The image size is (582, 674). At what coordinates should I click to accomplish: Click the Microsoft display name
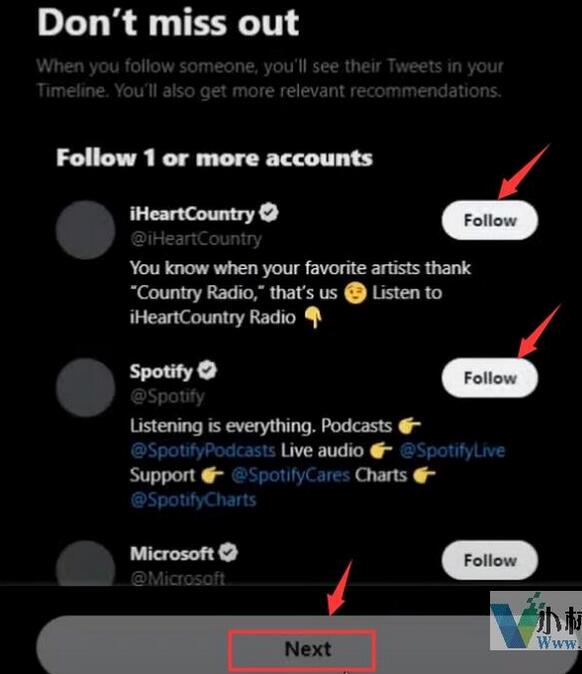pyautogui.click(x=172, y=553)
